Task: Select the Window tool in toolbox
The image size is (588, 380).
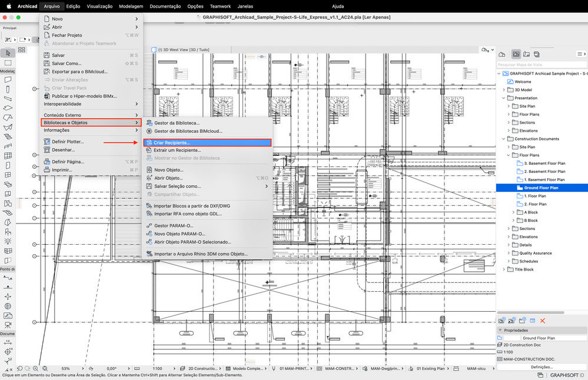Action: click(x=8, y=175)
